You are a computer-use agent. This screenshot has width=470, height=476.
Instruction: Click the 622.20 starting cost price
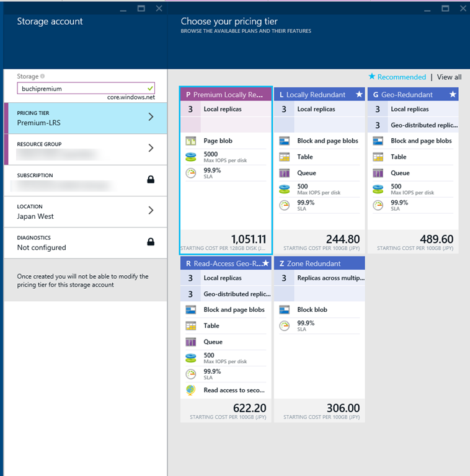249,408
